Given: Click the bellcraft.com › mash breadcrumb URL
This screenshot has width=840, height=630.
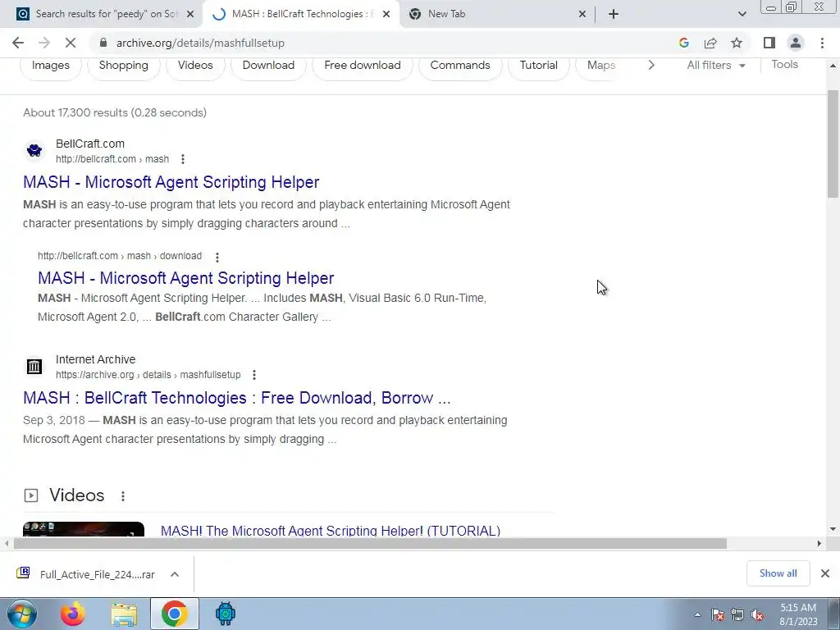Looking at the screenshot, I should [112, 159].
